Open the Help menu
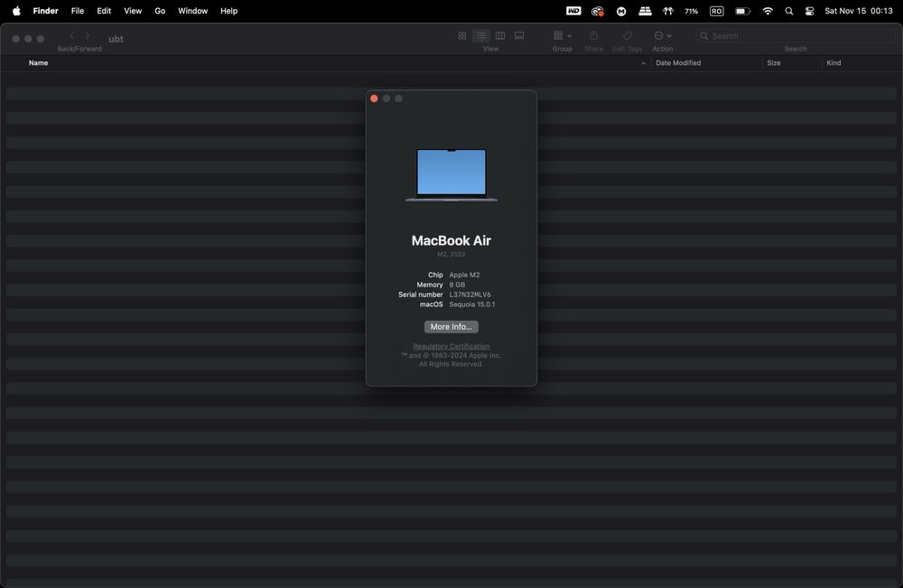The height and width of the screenshot is (588, 903). pos(228,11)
